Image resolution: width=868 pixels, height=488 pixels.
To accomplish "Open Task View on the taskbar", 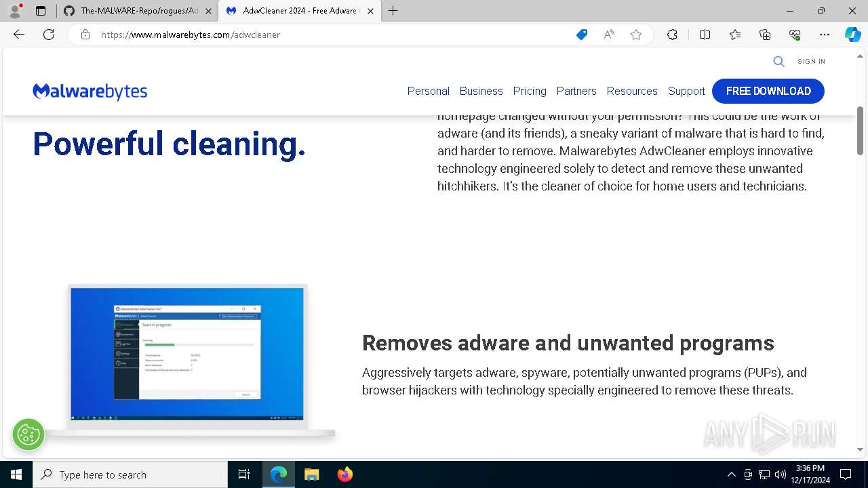I will (x=244, y=474).
